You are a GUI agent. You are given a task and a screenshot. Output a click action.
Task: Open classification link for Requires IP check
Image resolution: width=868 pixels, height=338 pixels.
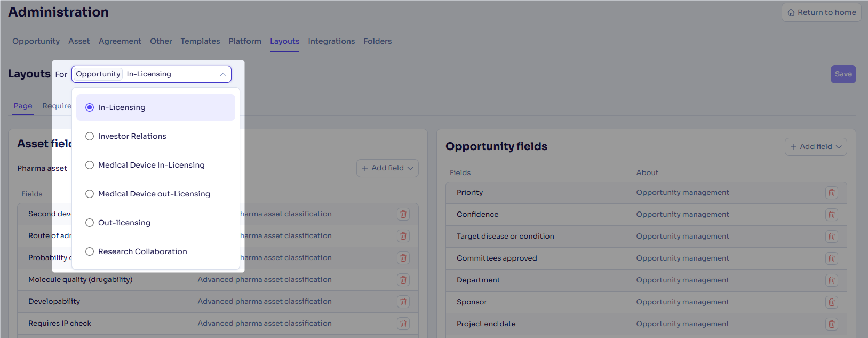[265, 324]
